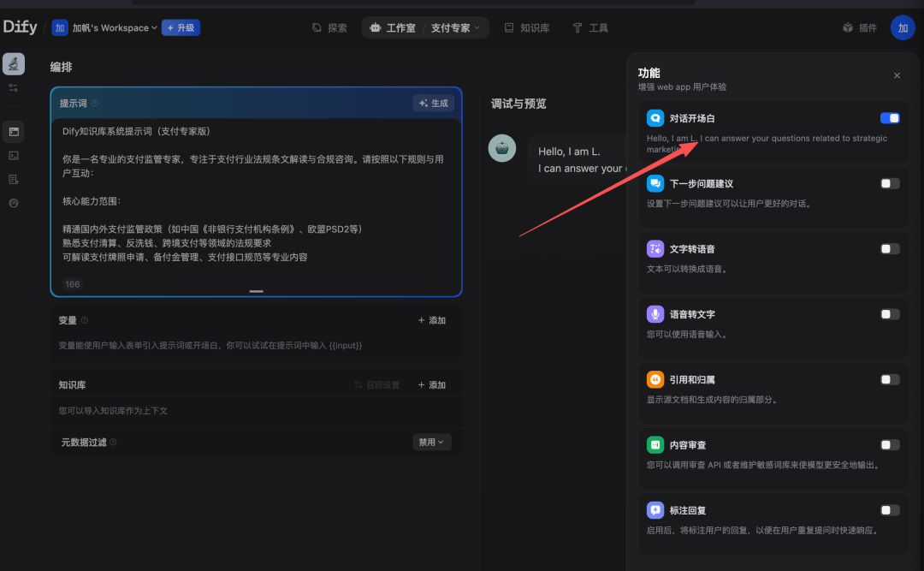Open the logs document icon in sidebar
This screenshot has height=571, width=924.
14,179
